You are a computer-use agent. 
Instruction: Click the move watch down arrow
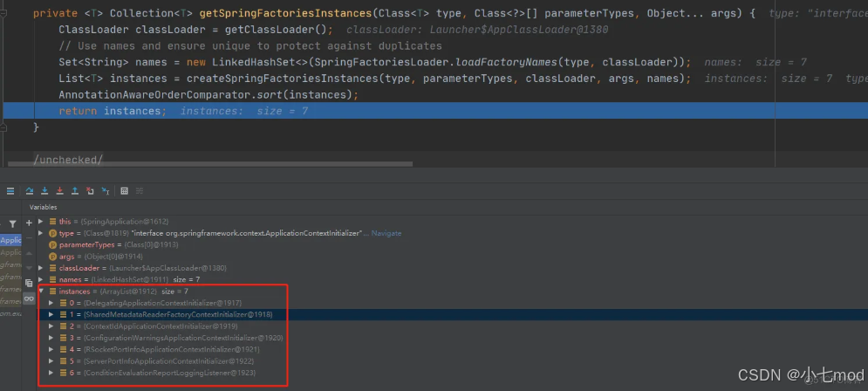pos(30,267)
